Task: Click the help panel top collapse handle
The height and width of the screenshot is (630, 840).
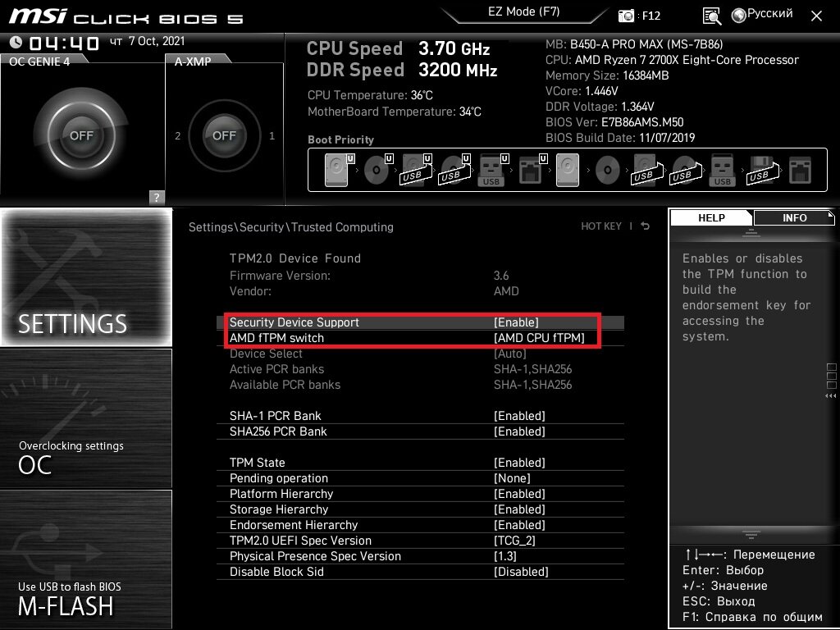Action: (751, 232)
